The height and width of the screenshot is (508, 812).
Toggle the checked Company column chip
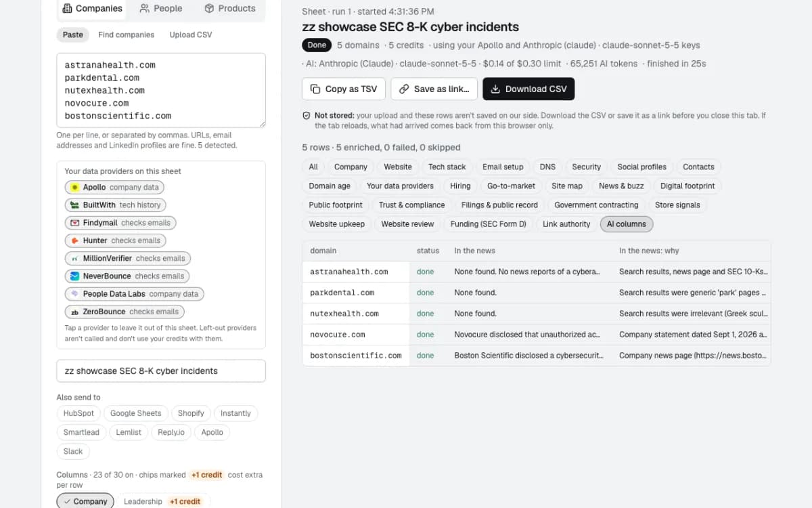point(85,501)
